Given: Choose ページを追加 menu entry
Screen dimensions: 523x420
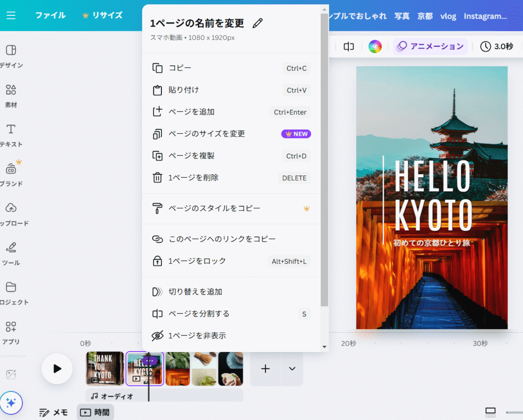Looking at the screenshot, I should (x=231, y=112).
